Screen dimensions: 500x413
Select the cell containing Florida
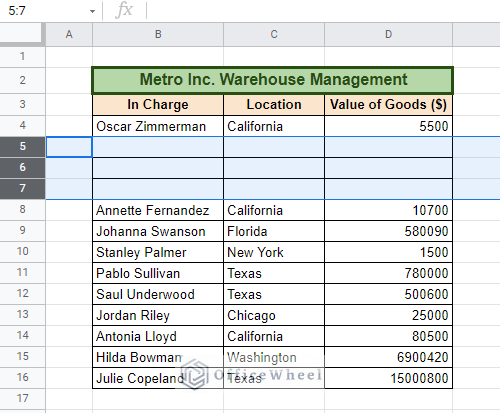[274, 231]
